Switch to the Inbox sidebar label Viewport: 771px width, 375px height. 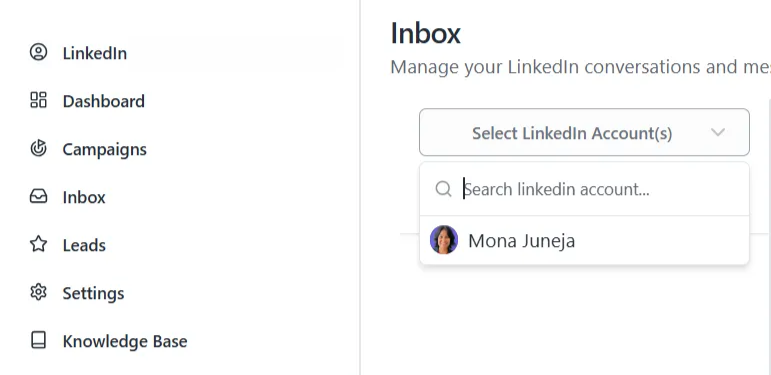(x=84, y=197)
